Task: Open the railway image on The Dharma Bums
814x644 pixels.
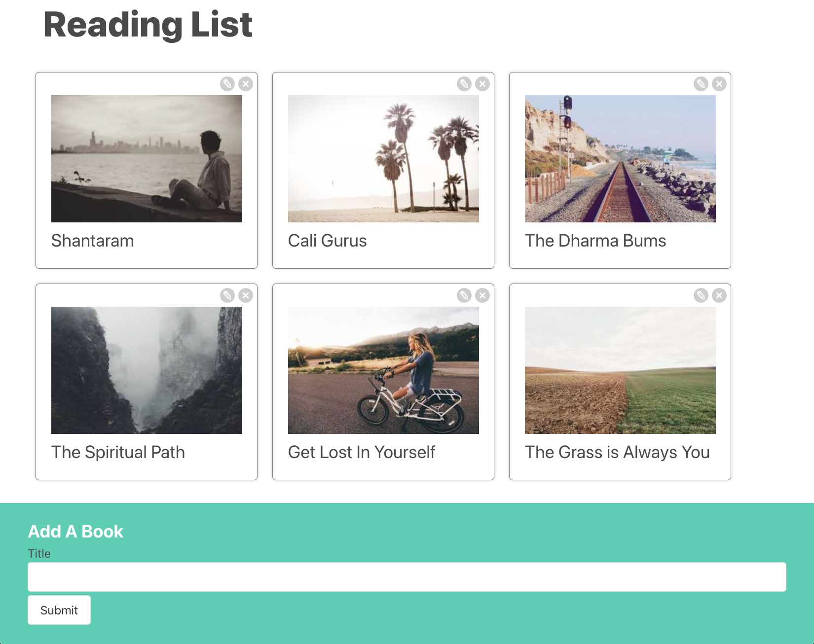Action: 620,158
